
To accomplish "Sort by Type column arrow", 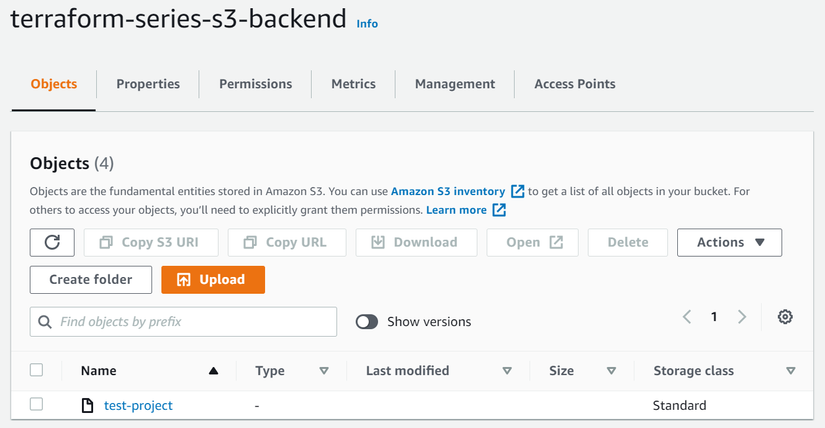I will point(323,371).
